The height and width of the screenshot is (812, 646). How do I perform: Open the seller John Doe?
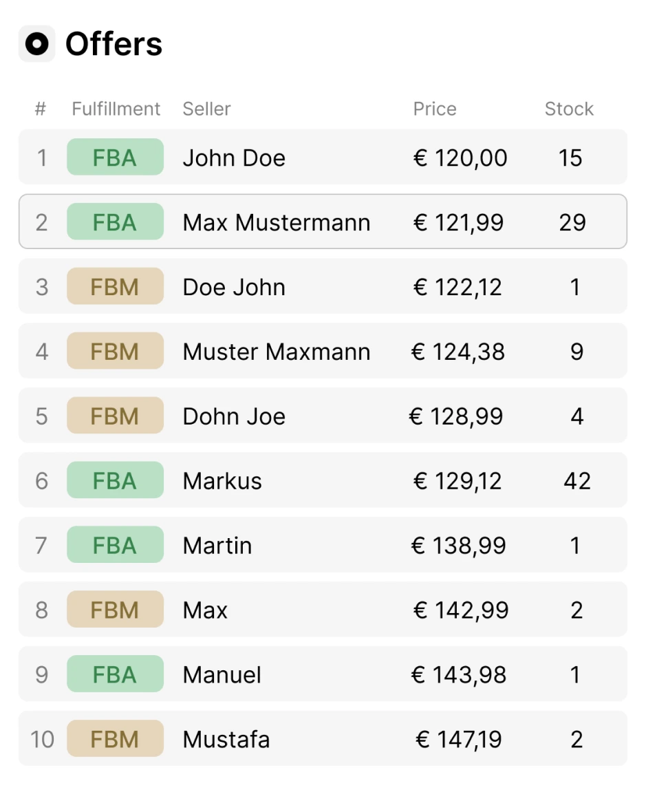[x=234, y=158]
